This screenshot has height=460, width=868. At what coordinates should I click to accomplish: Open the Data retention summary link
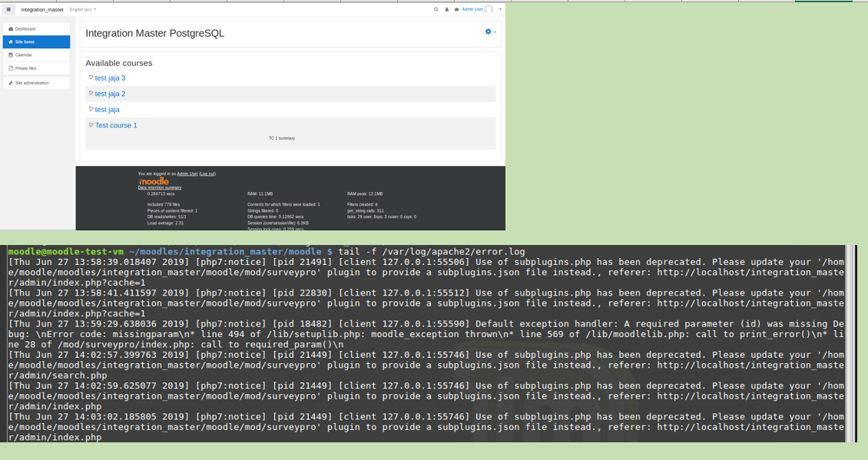[x=160, y=187]
